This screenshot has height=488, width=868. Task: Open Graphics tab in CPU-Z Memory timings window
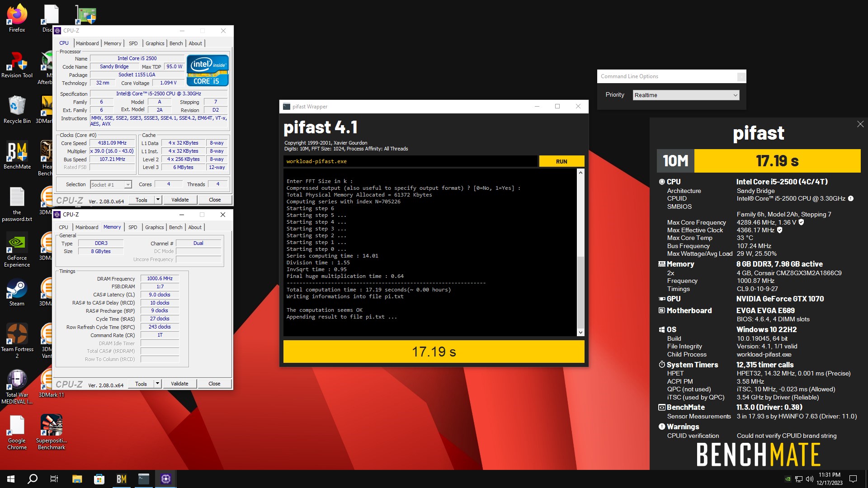coord(155,227)
